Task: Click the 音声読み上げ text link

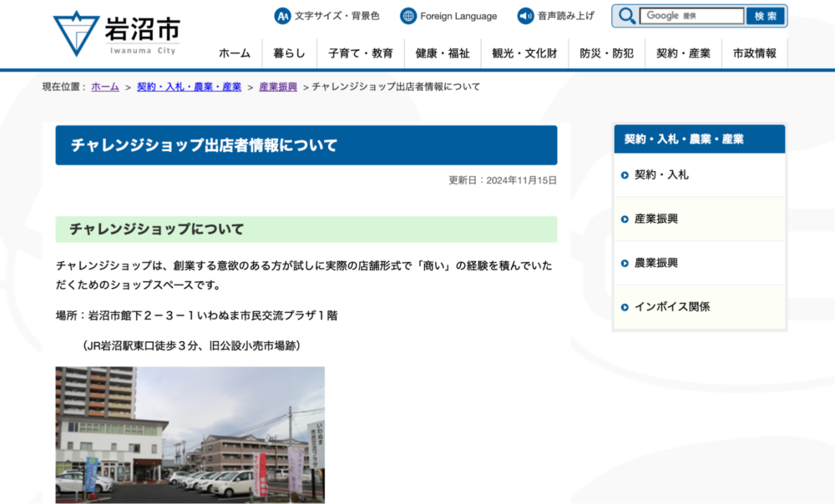Action: [x=566, y=16]
